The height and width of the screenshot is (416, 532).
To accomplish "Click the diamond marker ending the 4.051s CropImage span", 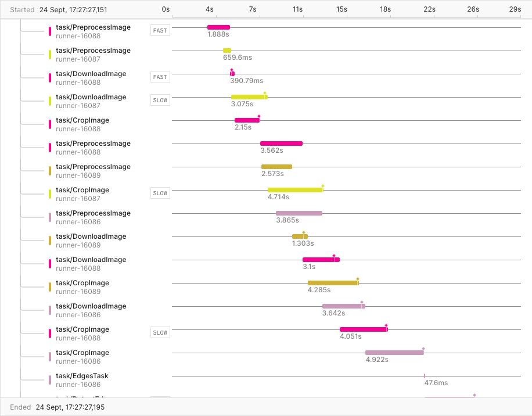I will pos(386,325).
